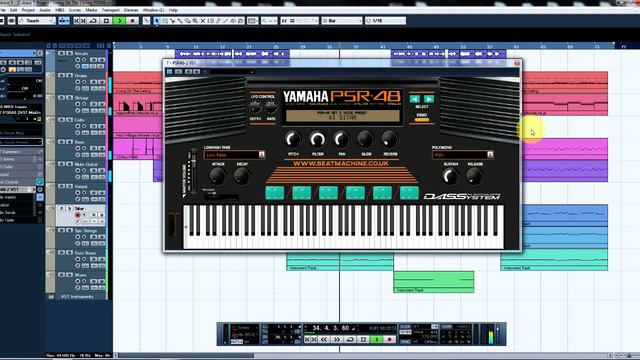
Task: Click the PITCH knob
Action: point(293,140)
